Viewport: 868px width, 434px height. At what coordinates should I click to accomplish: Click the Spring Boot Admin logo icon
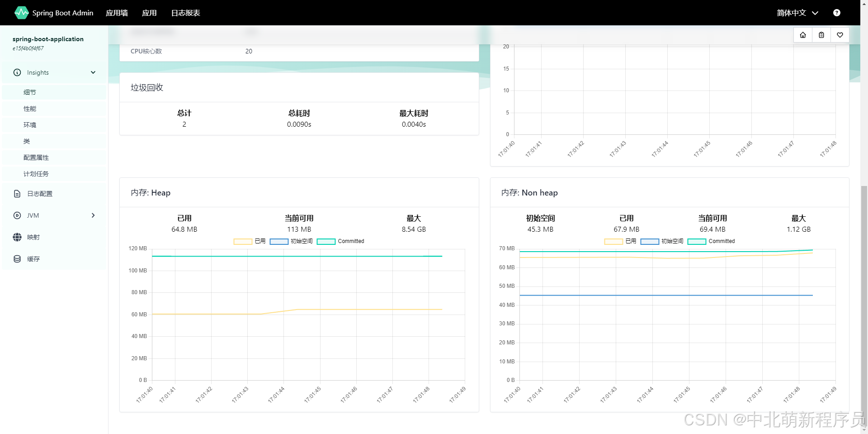[x=21, y=13]
